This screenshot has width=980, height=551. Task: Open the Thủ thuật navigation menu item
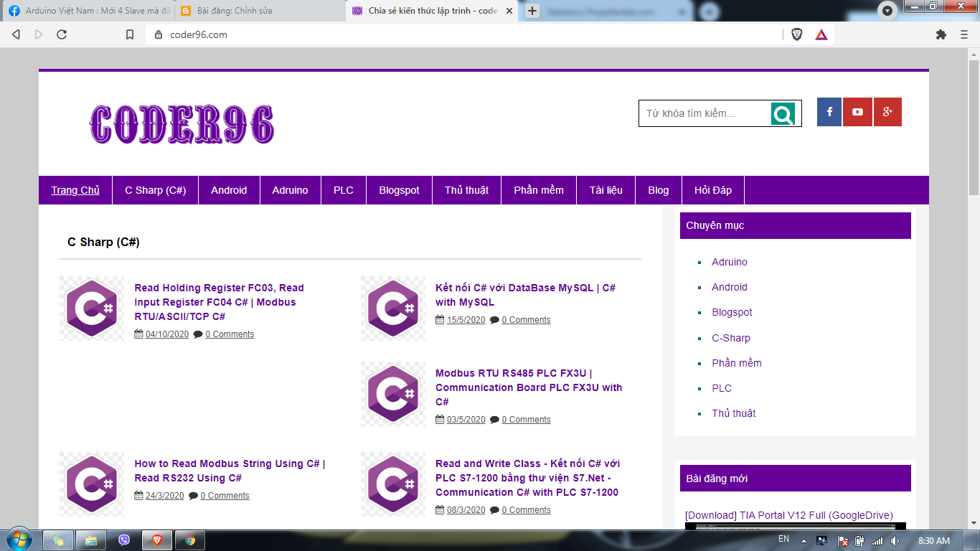pyautogui.click(x=466, y=190)
